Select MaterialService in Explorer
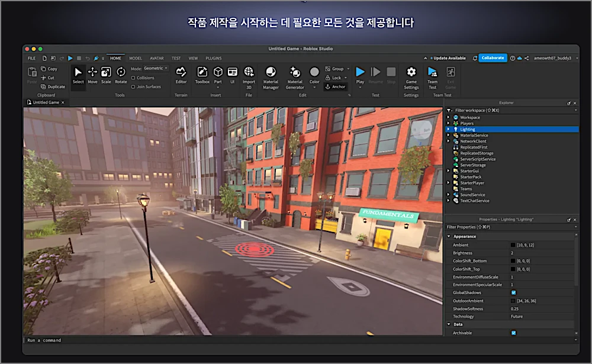This screenshot has width=592, height=364. (x=474, y=135)
